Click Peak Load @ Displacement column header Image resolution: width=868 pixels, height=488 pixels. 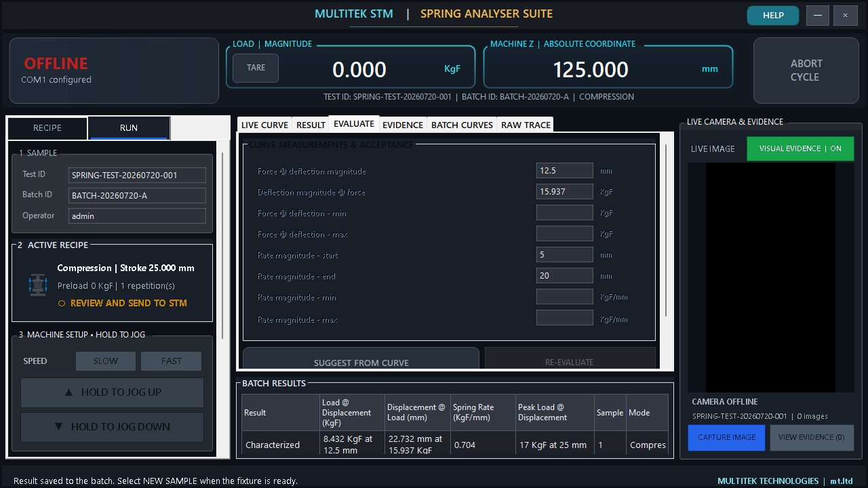[x=554, y=413]
